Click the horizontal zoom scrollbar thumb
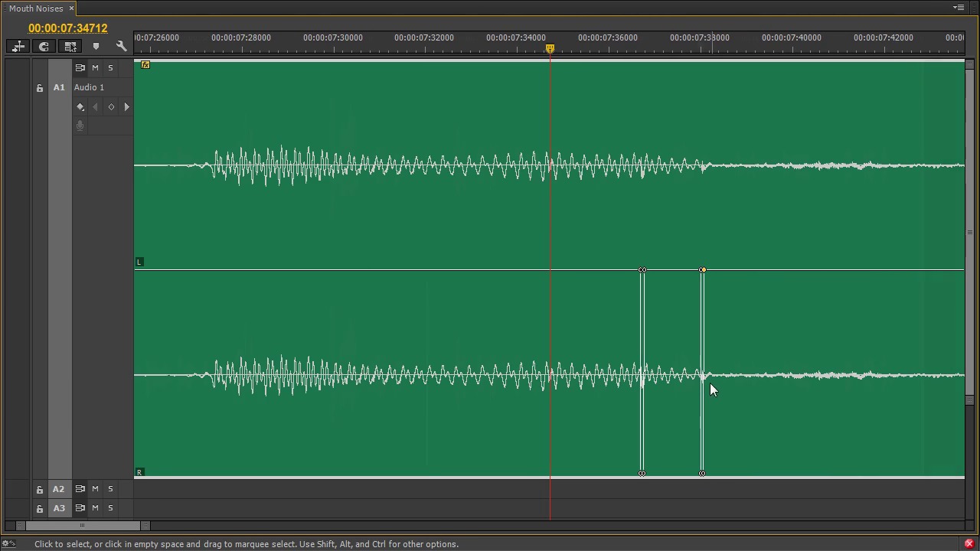Screen dimensions: 980x551 83,526
